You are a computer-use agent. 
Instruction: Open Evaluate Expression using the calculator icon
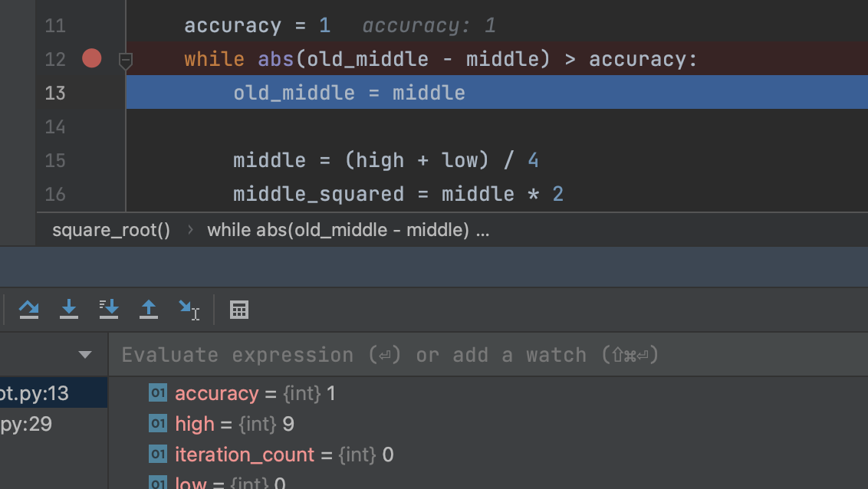point(238,309)
